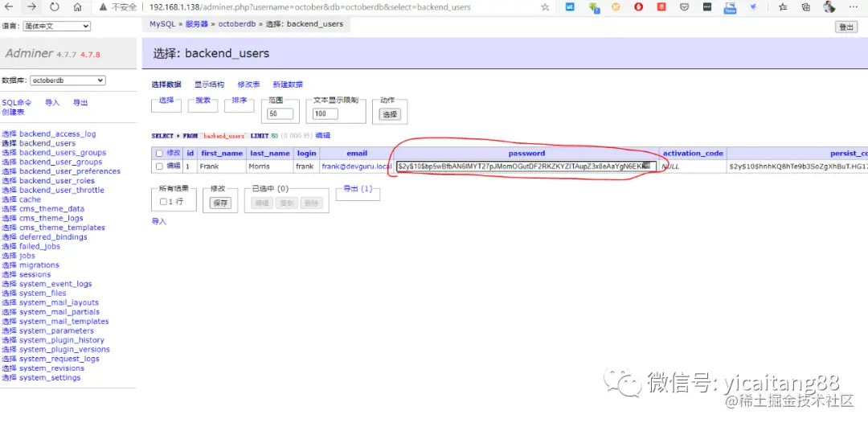Open the sidebar 导出 export link
This screenshot has height=423, width=868.
[80, 102]
